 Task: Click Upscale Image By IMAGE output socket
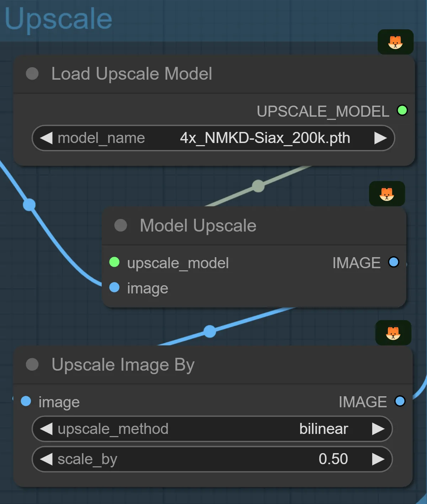click(x=400, y=401)
